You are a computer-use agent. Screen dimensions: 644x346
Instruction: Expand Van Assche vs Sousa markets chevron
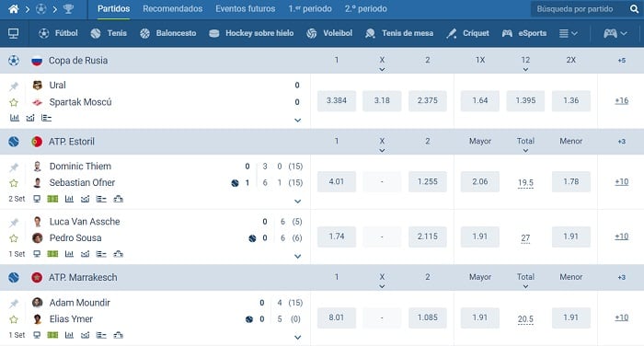tap(298, 257)
